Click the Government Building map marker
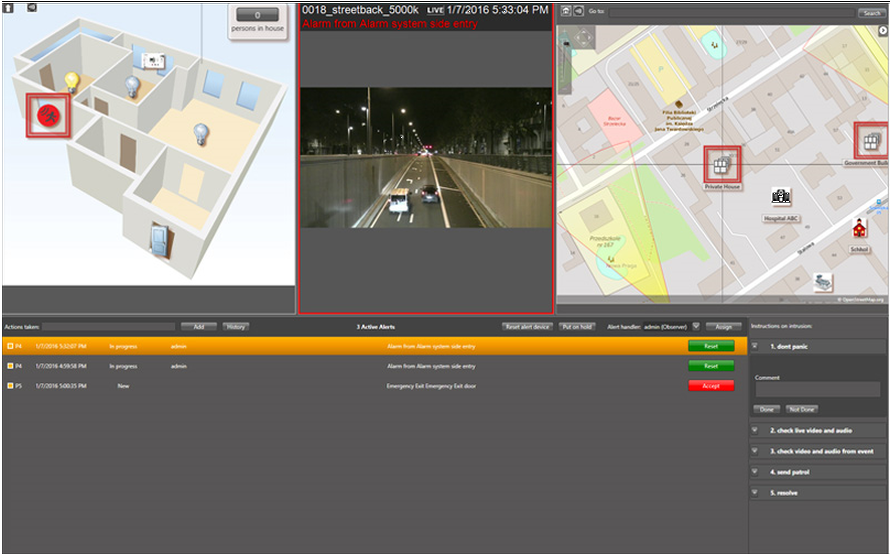Screen dimensions: 890x555 pos(871,140)
